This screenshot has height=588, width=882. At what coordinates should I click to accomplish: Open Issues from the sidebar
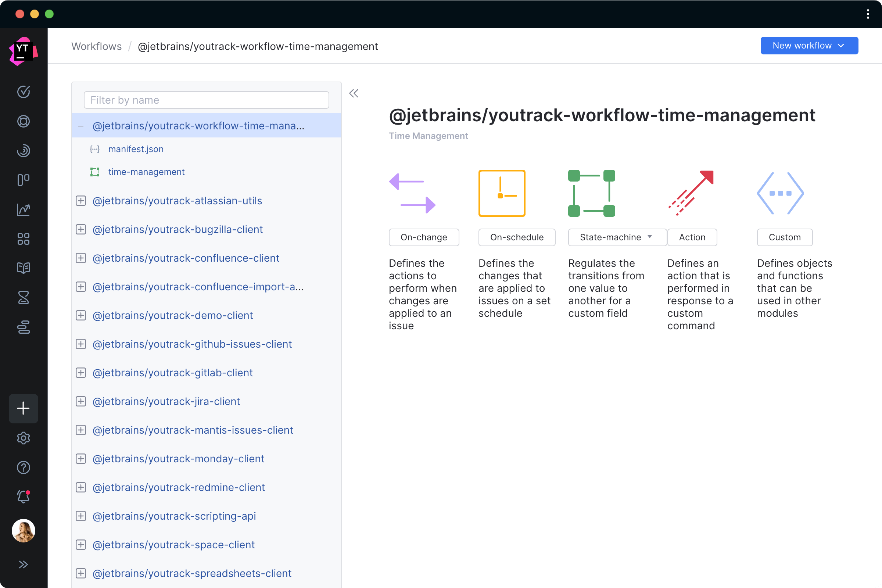pos(23,92)
